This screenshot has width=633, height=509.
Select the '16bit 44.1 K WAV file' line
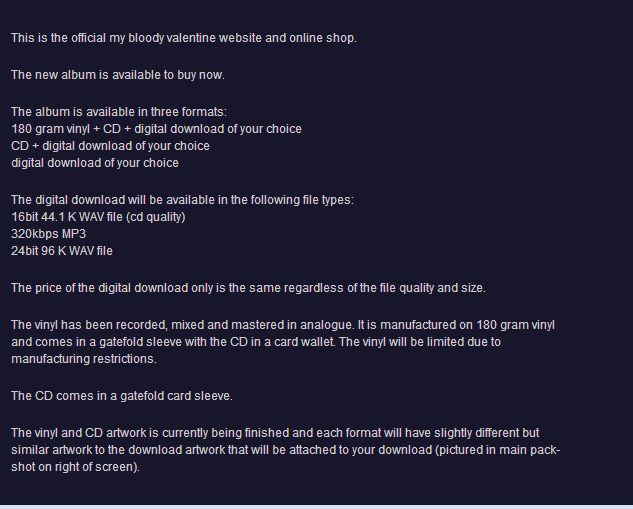[98, 217]
